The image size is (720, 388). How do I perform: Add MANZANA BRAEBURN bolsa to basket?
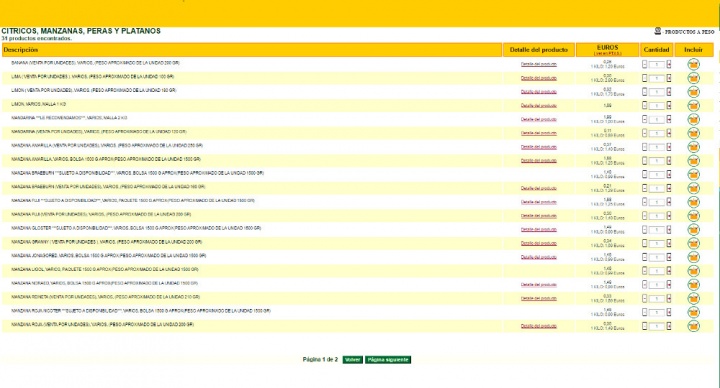(693, 174)
